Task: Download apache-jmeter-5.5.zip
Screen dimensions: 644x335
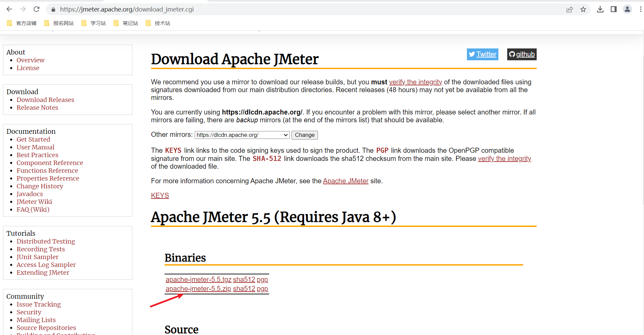Action: click(x=198, y=289)
